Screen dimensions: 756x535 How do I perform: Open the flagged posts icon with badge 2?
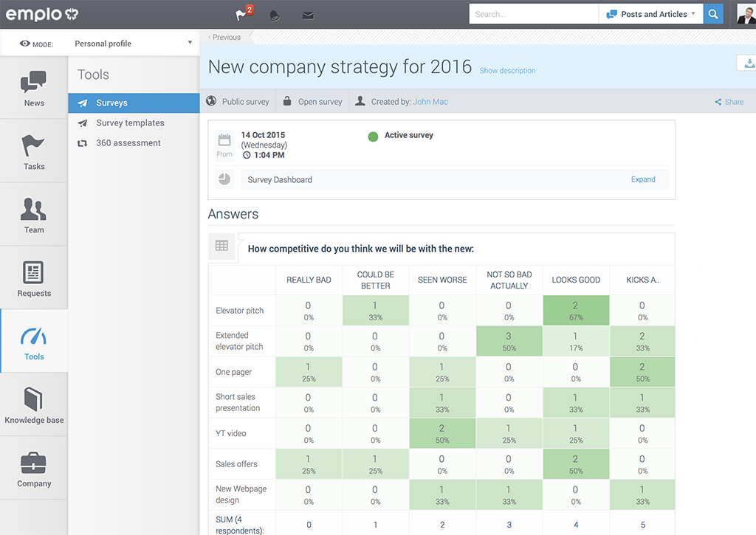241,14
